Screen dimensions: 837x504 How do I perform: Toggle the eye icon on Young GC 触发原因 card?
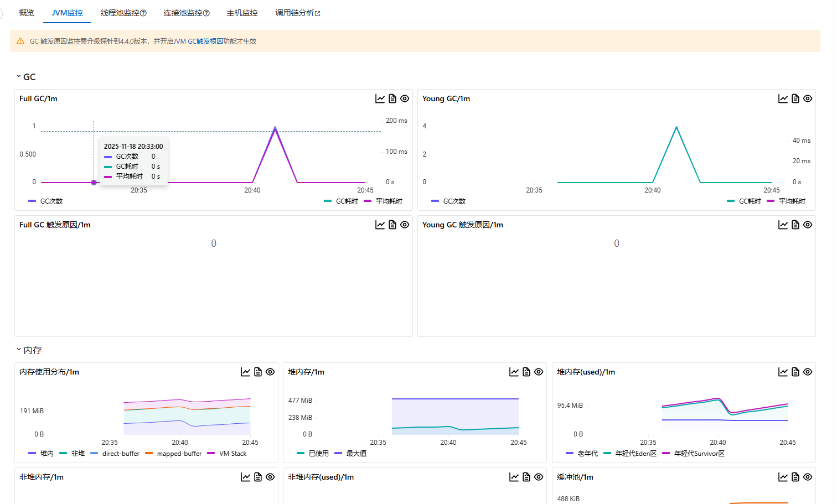(808, 225)
